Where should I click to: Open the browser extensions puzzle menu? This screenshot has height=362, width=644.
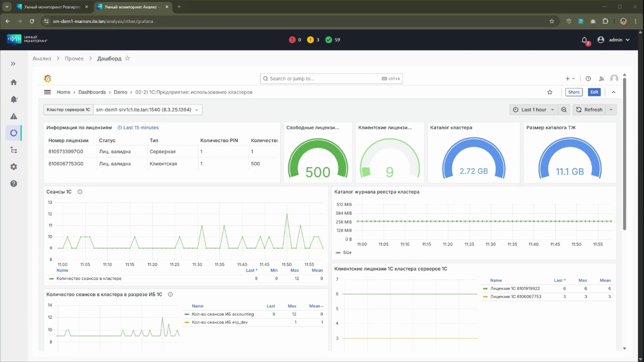pos(605,21)
